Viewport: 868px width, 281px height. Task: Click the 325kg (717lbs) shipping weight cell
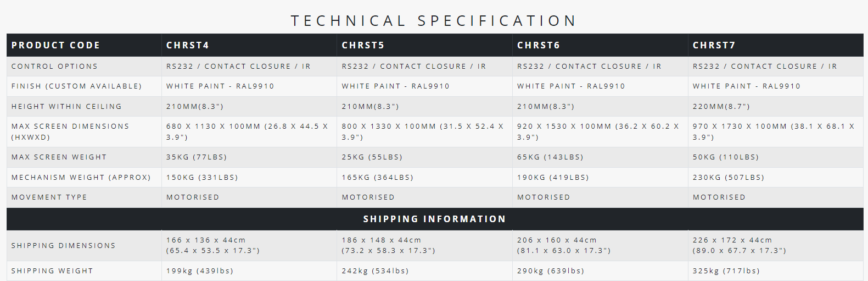(x=726, y=271)
